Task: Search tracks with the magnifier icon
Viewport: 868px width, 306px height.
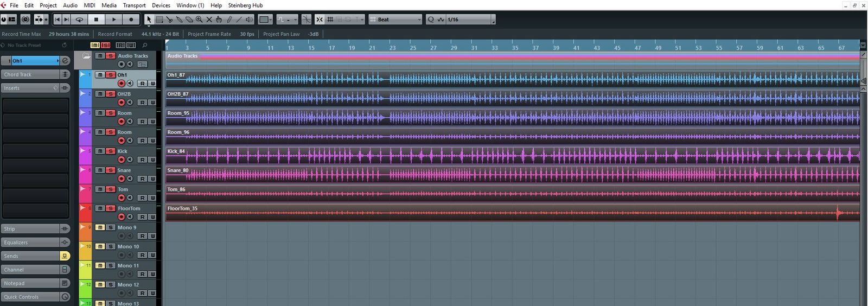Action: (145, 45)
